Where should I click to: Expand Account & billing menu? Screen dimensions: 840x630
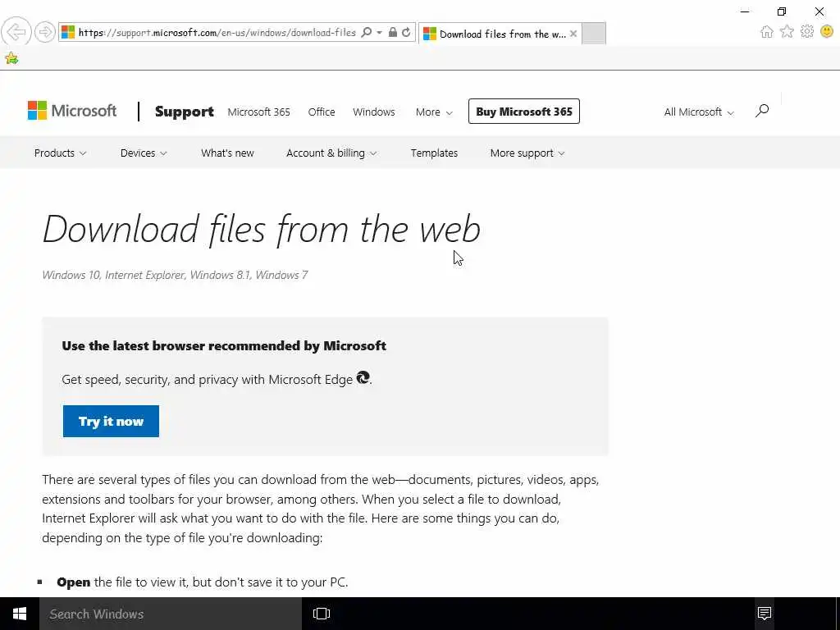pyautogui.click(x=331, y=153)
